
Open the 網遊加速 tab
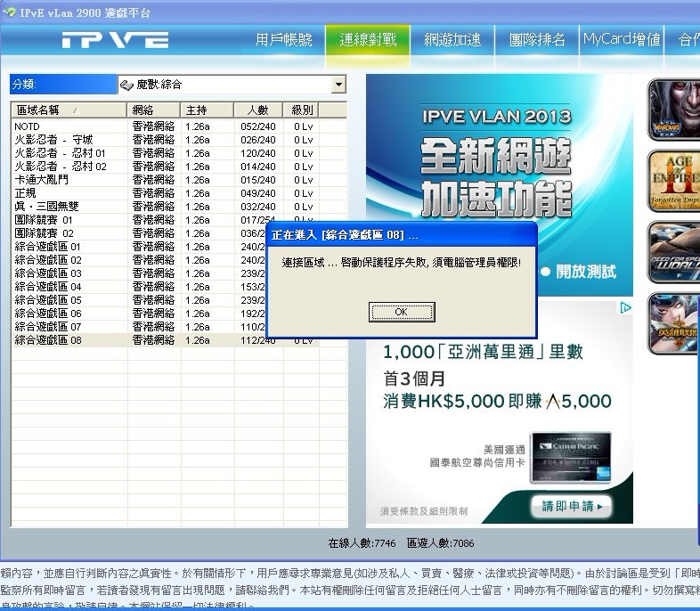(x=452, y=40)
